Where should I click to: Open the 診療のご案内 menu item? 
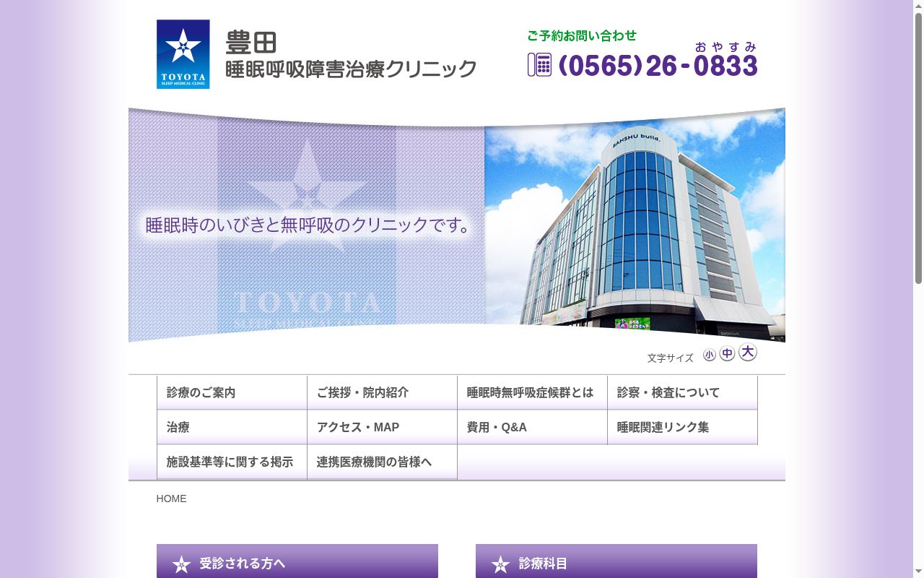[232, 392]
